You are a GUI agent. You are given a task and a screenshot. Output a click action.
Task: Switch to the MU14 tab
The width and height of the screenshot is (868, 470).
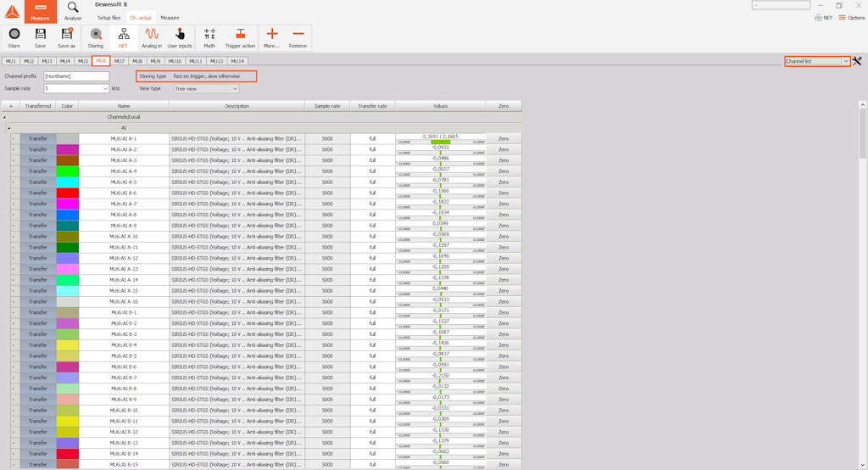pos(237,61)
